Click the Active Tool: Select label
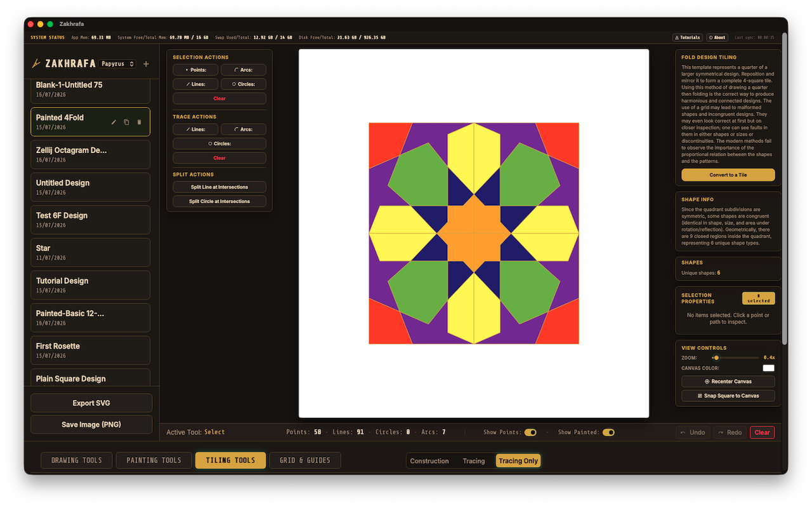The height and width of the screenshot is (508, 812). [x=195, y=432]
